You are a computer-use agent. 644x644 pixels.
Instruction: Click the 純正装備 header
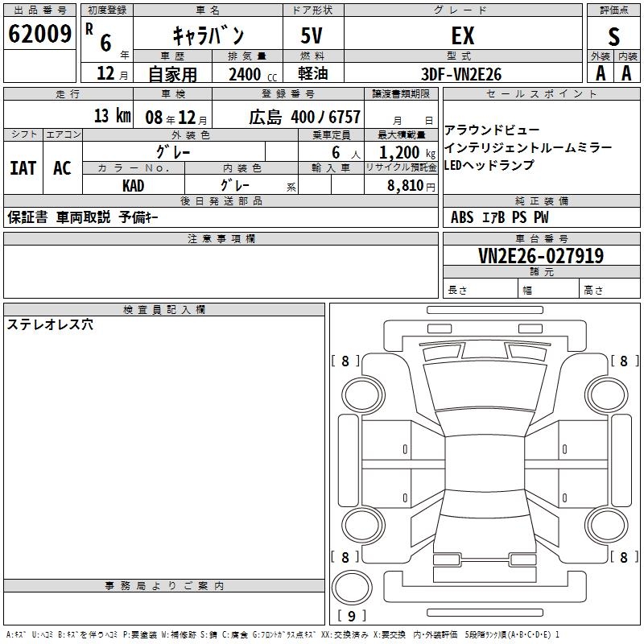541,200
